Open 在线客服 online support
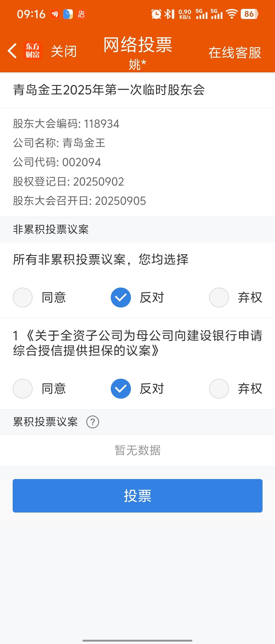275x644 pixels. point(235,52)
